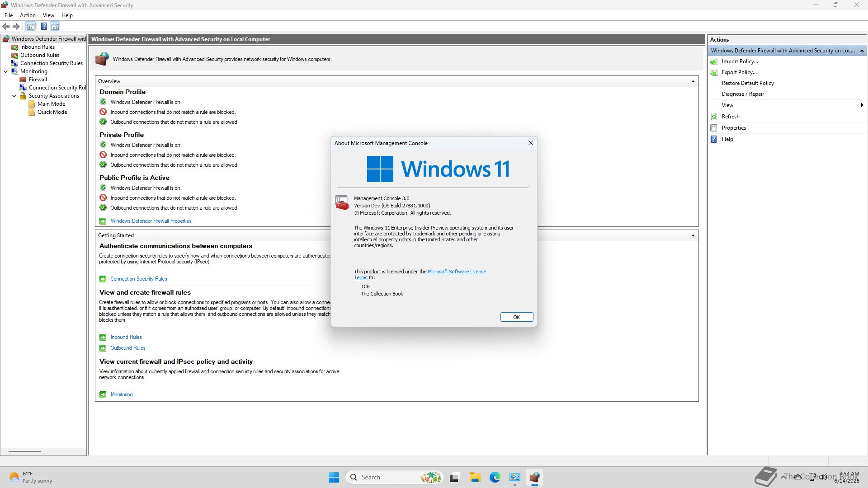Collapse the Monitoring tree node
The height and width of the screenshot is (488, 868).
6,71
